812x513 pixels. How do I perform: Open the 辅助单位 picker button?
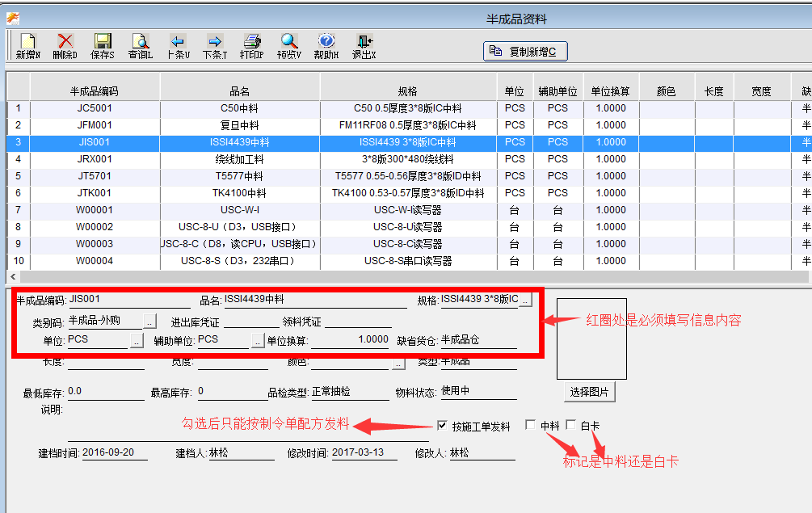tap(258, 341)
